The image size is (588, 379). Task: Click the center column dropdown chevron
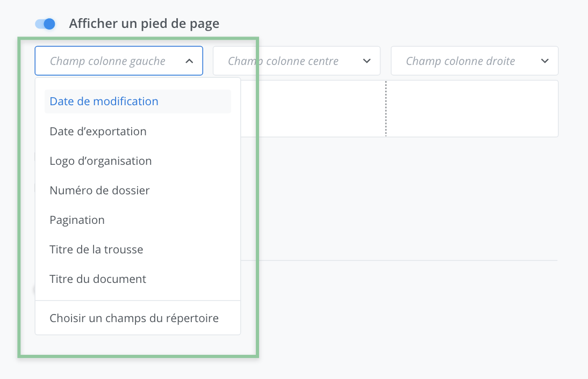click(367, 61)
